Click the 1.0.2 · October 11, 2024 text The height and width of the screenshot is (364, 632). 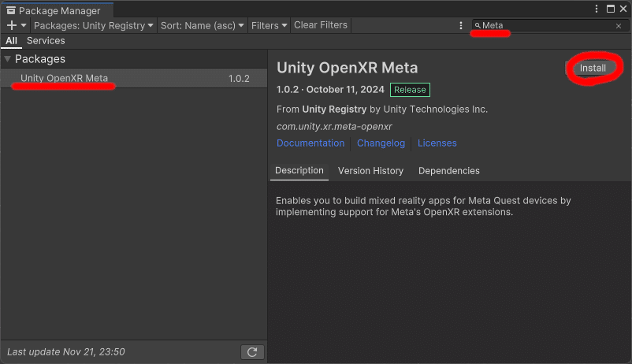coord(330,90)
